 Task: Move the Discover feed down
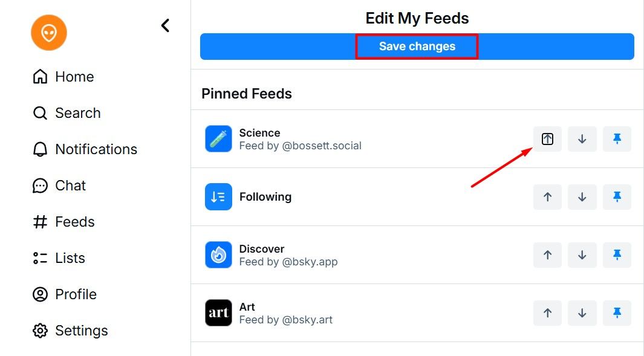point(582,255)
